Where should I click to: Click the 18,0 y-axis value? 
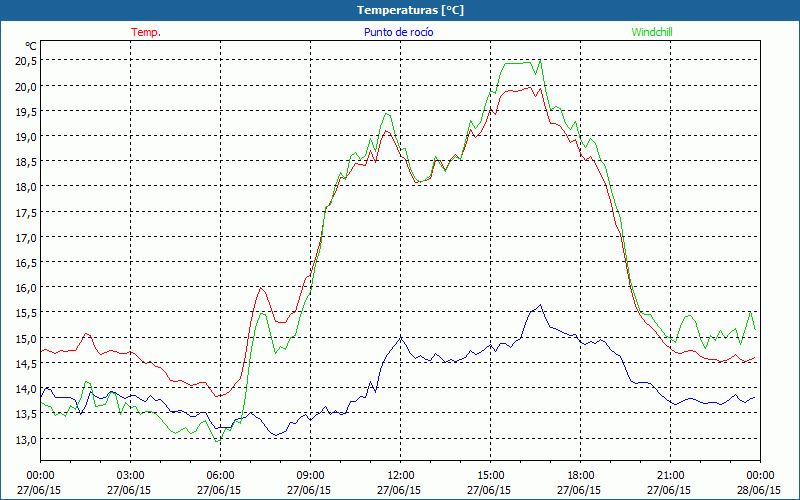[x=26, y=187]
